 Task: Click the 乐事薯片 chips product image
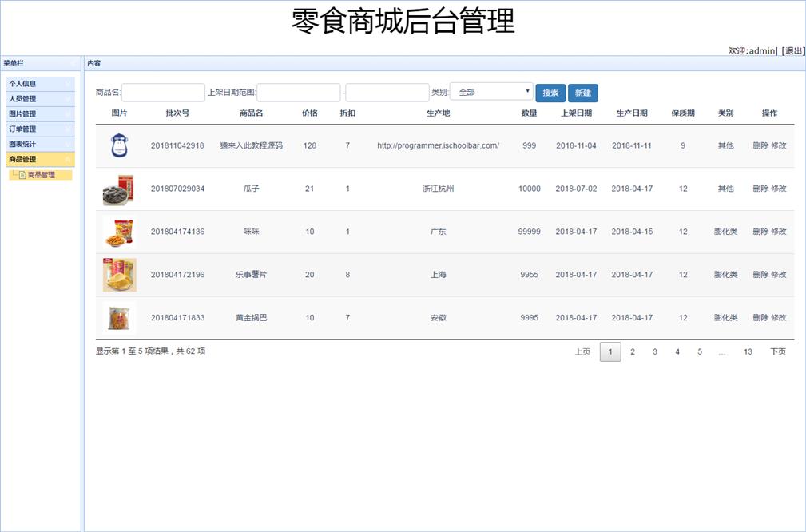(119, 275)
